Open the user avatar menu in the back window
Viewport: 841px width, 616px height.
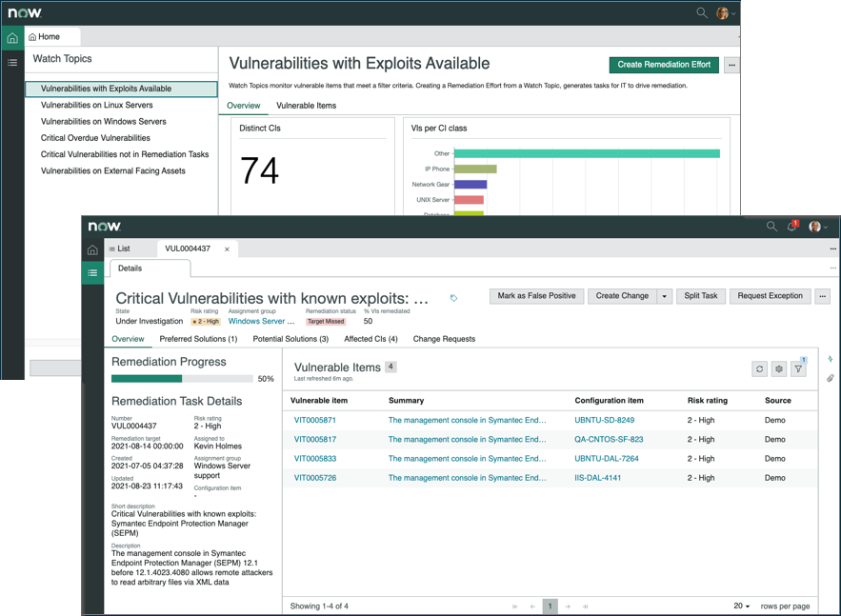click(726, 13)
